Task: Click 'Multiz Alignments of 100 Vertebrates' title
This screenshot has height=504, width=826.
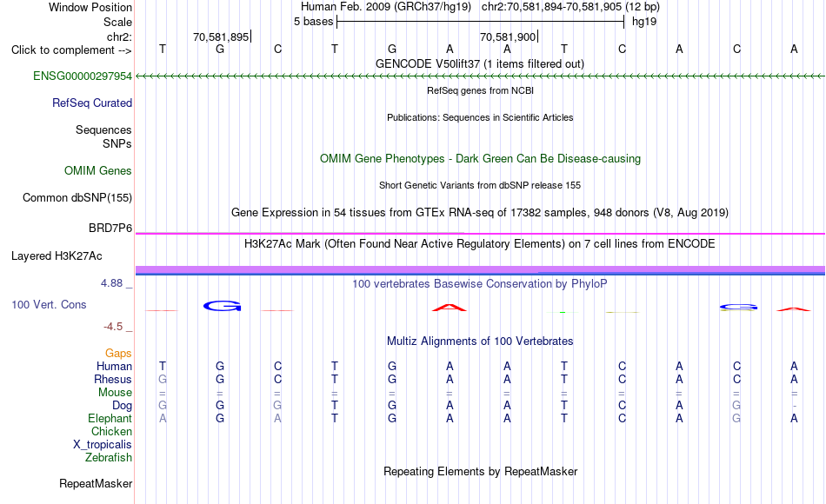Action: pyautogui.click(x=480, y=342)
